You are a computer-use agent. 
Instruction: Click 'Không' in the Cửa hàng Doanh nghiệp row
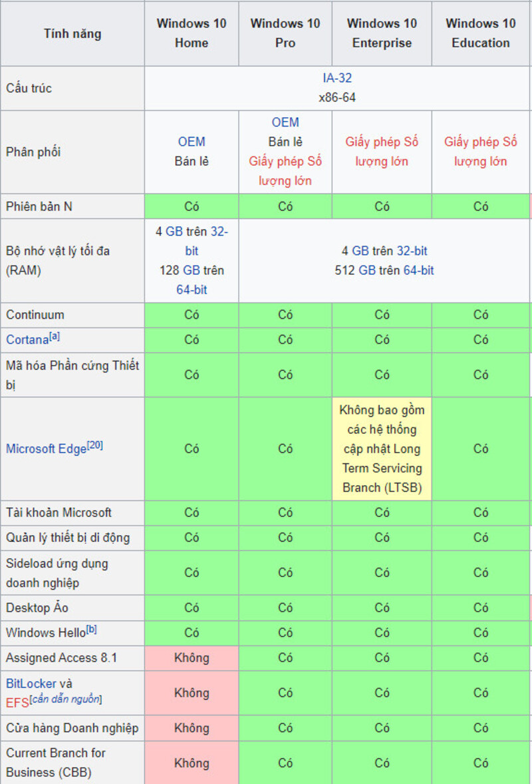pos(192,728)
